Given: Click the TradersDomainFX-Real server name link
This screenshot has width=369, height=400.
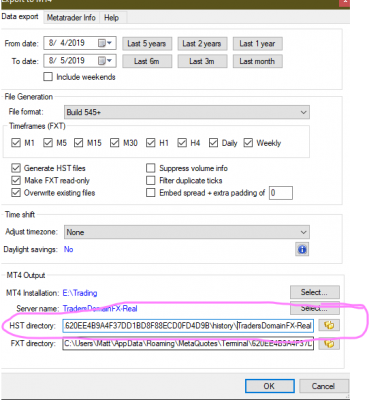Looking at the screenshot, I should (x=100, y=309).
